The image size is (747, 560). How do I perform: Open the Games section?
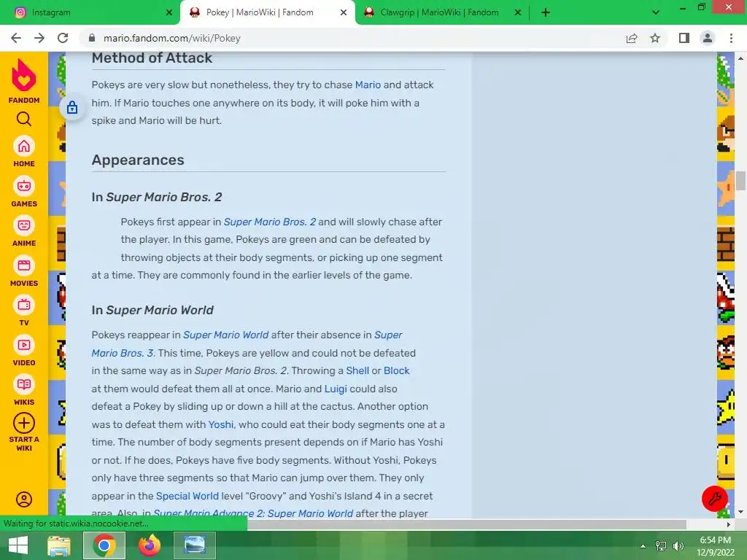tap(24, 192)
